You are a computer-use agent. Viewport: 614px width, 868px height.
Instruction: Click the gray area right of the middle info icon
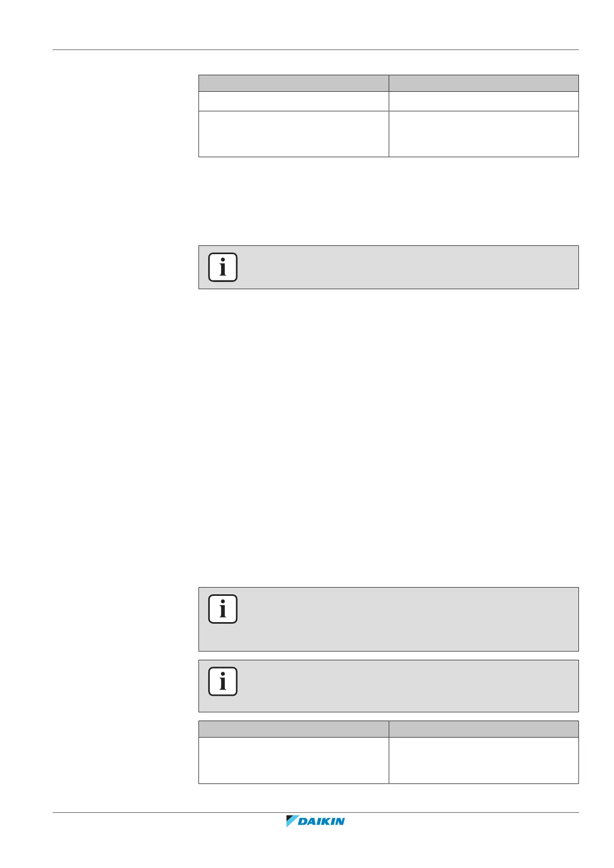pyautogui.click(x=407, y=619)
